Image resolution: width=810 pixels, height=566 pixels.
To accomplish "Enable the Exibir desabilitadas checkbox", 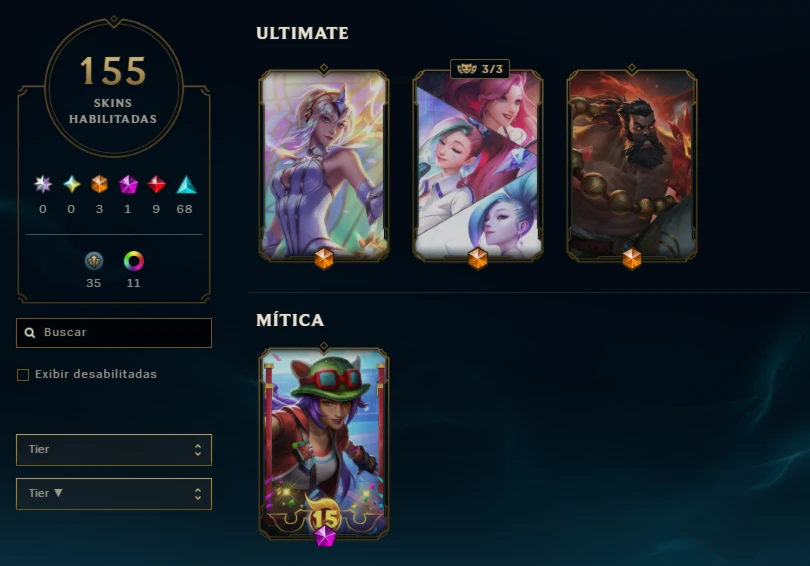I will point(23,374).
